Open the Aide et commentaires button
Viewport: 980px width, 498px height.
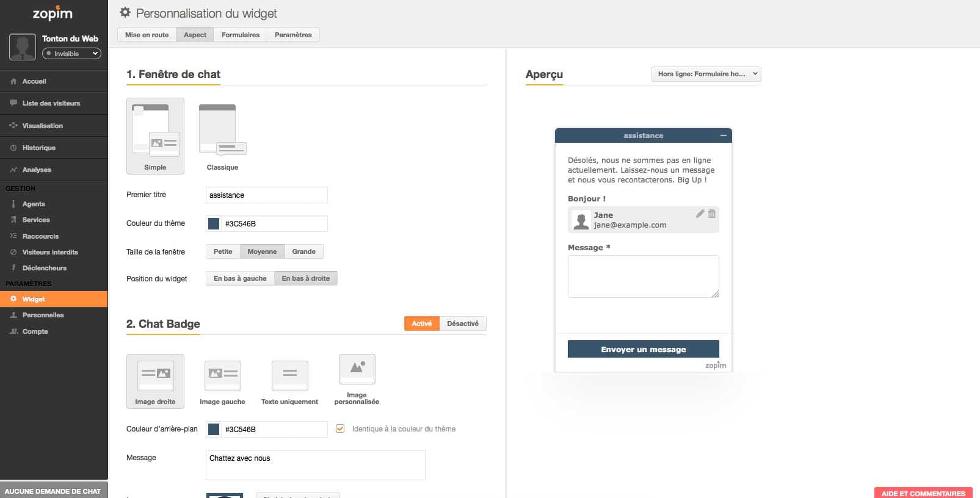click(x=923, y=493)
